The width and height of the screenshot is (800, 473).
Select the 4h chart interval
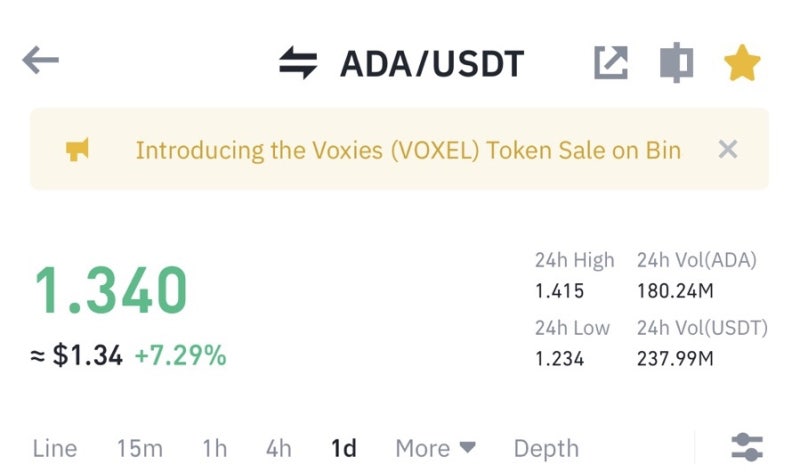click(279, 449)
